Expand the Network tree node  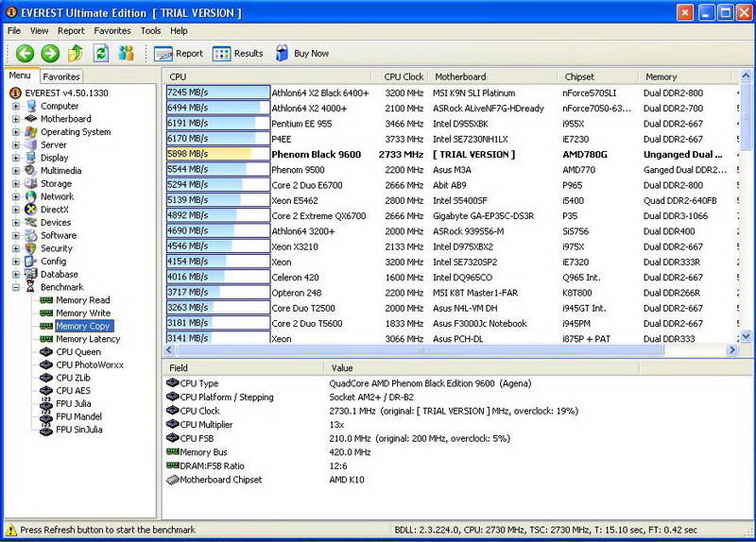pyautogui.click(x=16, y=197)
